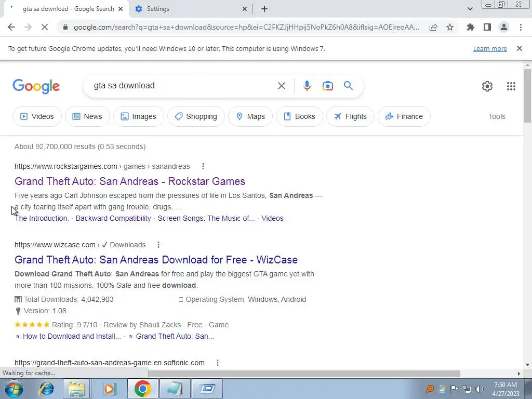This screenshot has width=532, height=399.
Task: Open the Rockstar Games San Andreas result
Action: pos(129,181)
